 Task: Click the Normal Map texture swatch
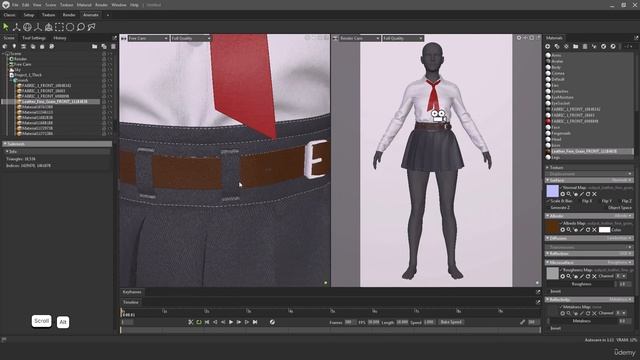(552, 191)
